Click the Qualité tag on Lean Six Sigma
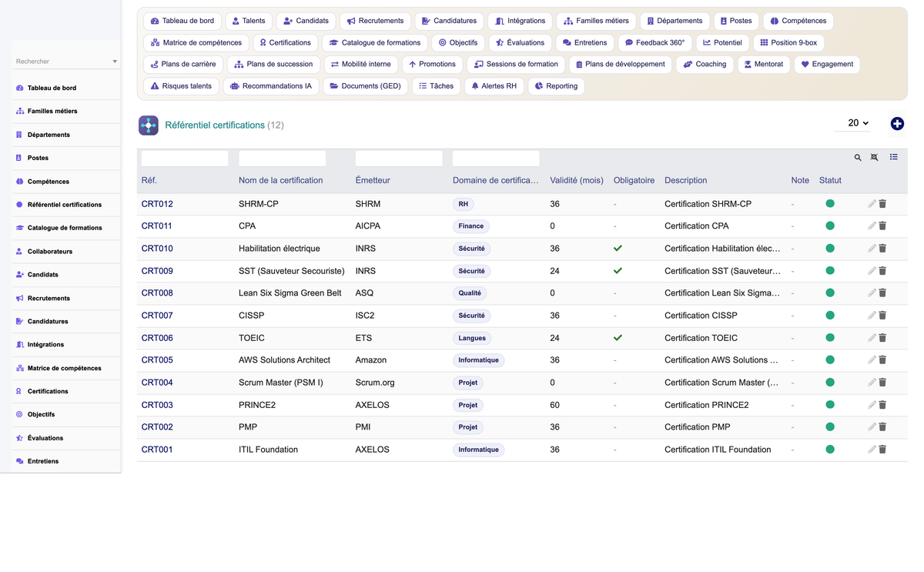The height and width of the screenshot is (572, 924). (470, 293)
